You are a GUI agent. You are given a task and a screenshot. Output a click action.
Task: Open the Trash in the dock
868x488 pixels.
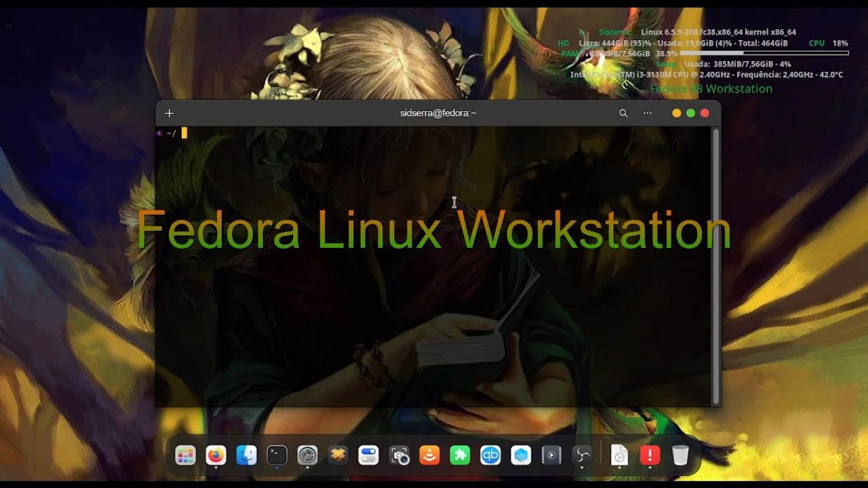pyautogui.click(x=680, y=455)
